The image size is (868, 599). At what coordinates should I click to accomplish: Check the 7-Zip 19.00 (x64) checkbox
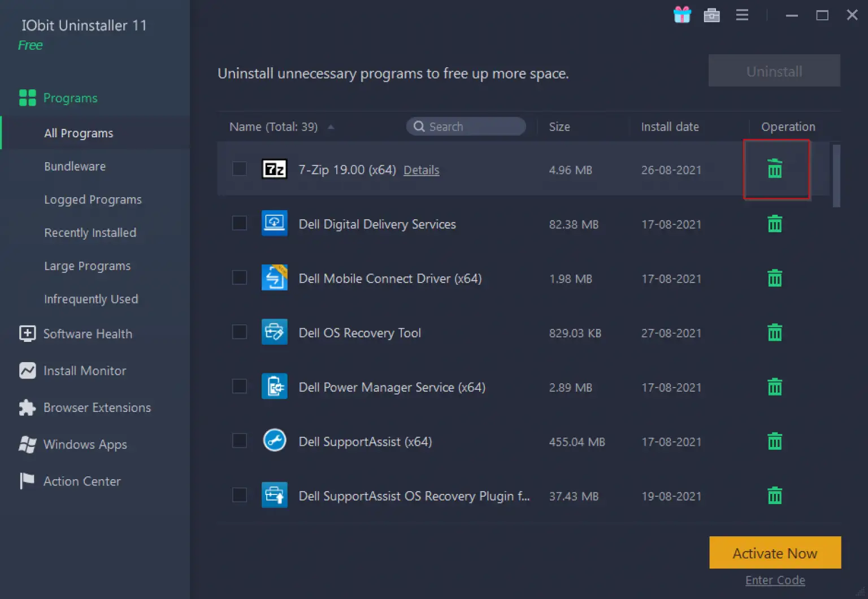tap(240, 168)
